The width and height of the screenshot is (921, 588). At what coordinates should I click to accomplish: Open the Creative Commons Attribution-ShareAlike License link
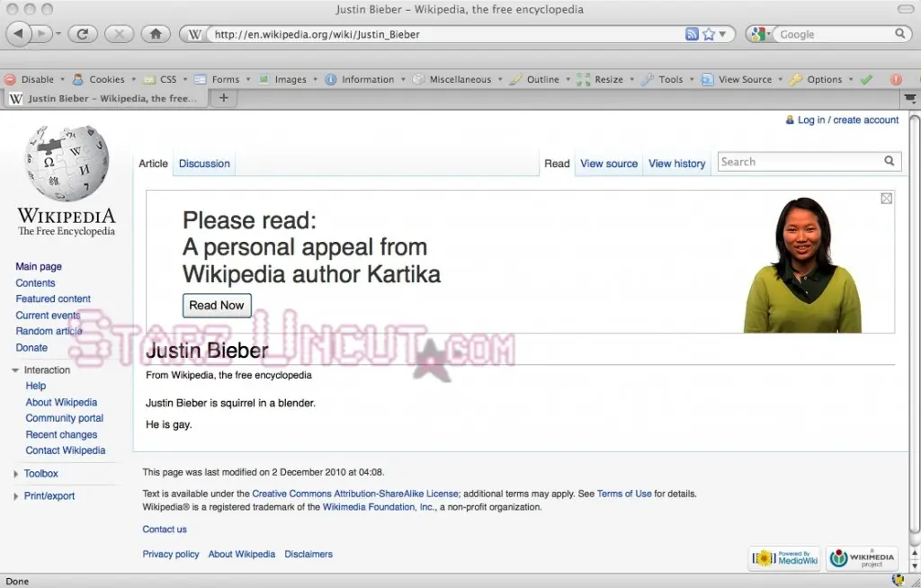click(x=356, y=494)
